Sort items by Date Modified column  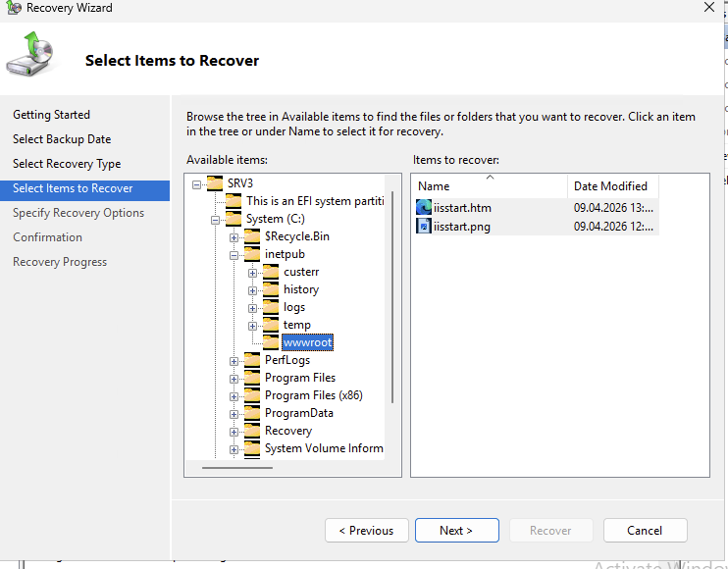click(x=613, y=186)
